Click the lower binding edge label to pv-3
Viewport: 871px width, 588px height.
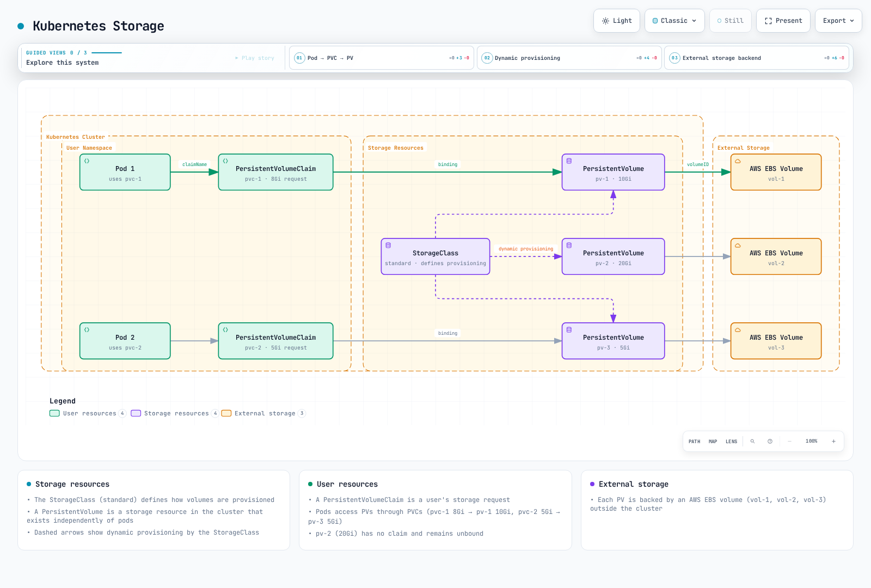[x=447, y=333]
